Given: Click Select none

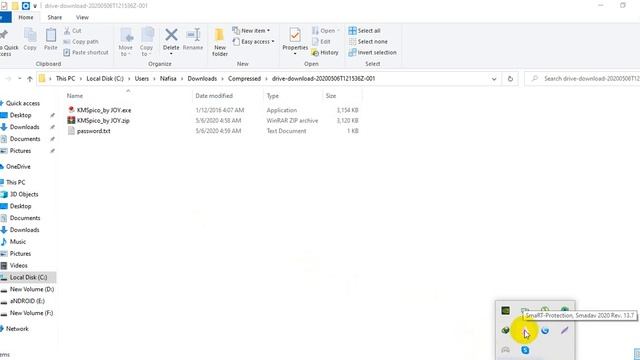Looking at the screenshot, I should coord(368,42).
